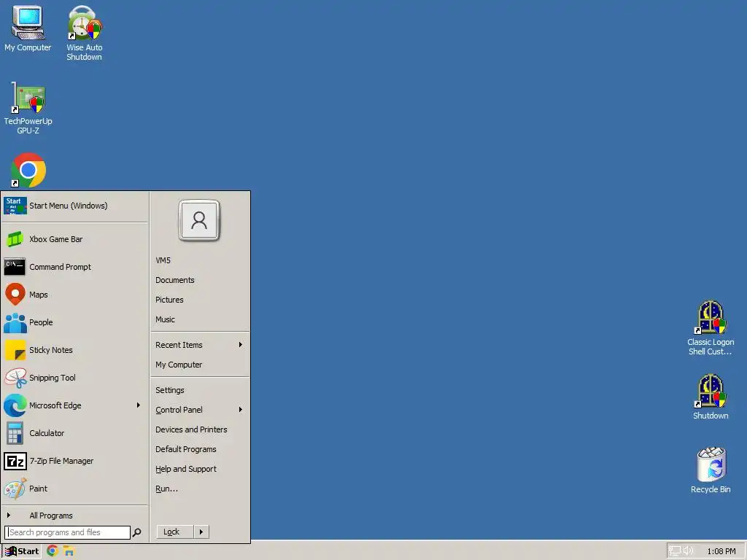This screenshot has height=560, width=747.
Task: Open Snipping Tool
Action: (x=75, y=378)
